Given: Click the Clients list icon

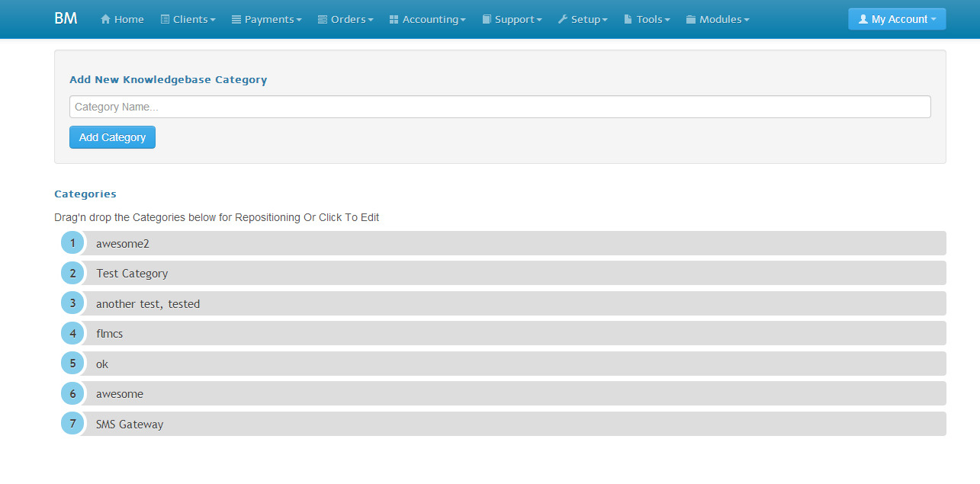Looking at the screenshot, I should click(165, 19).
